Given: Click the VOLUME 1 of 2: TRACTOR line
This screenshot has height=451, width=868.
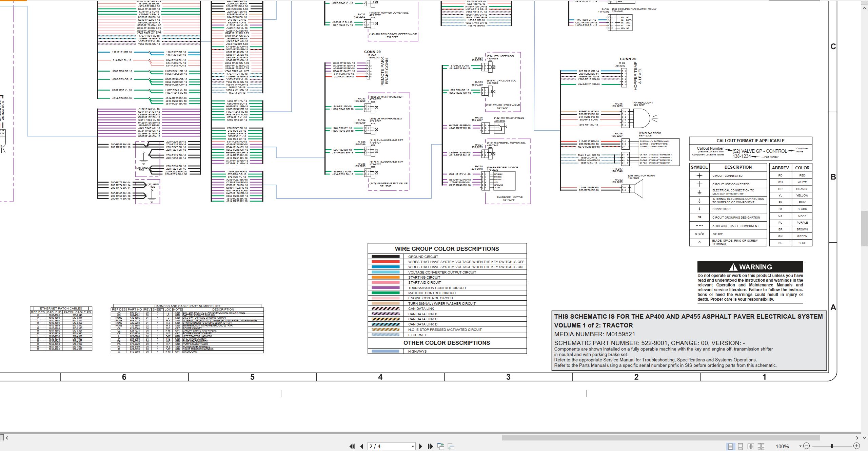Looking at the screenshot, I should coord(593,325).
